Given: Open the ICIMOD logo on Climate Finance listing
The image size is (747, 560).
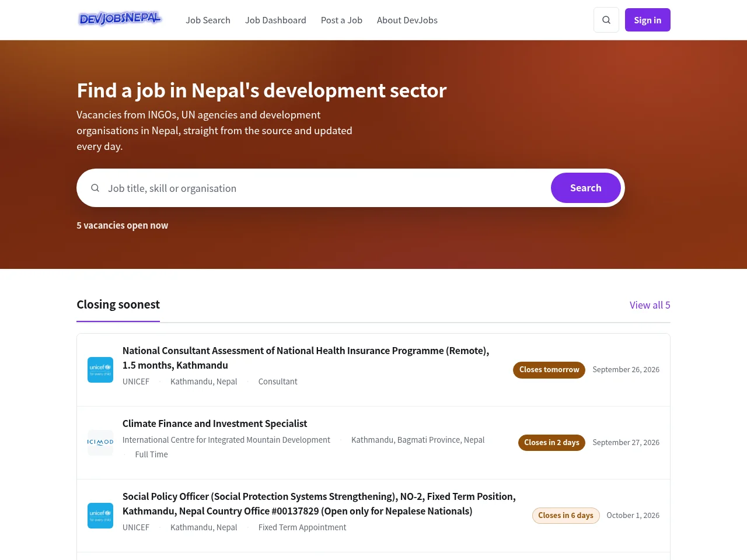Looking at the screenshot, I should tap(100, 443).
